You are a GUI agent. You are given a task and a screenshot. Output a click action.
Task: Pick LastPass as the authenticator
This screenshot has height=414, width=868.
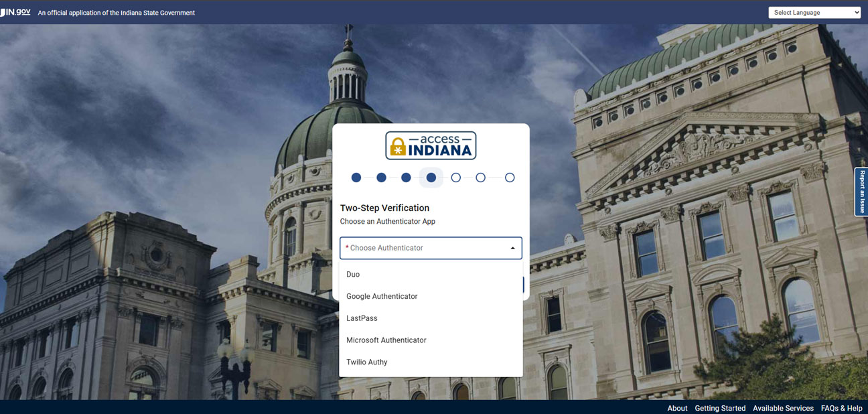362,318
